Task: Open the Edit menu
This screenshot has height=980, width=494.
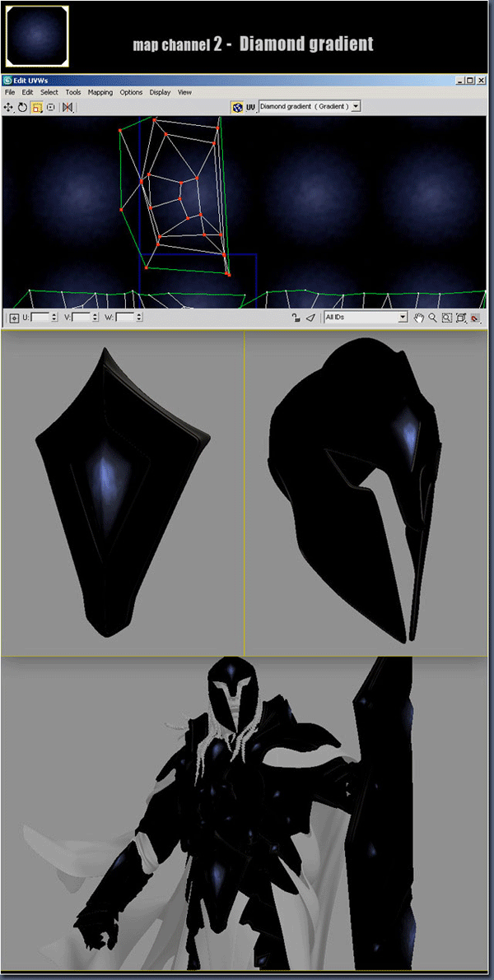Action: [x=27, y=92]
